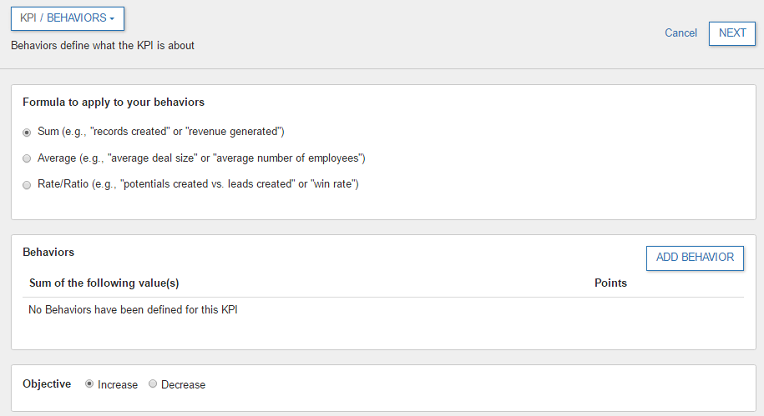Select the Sum formula radio button

pos(27,132)
